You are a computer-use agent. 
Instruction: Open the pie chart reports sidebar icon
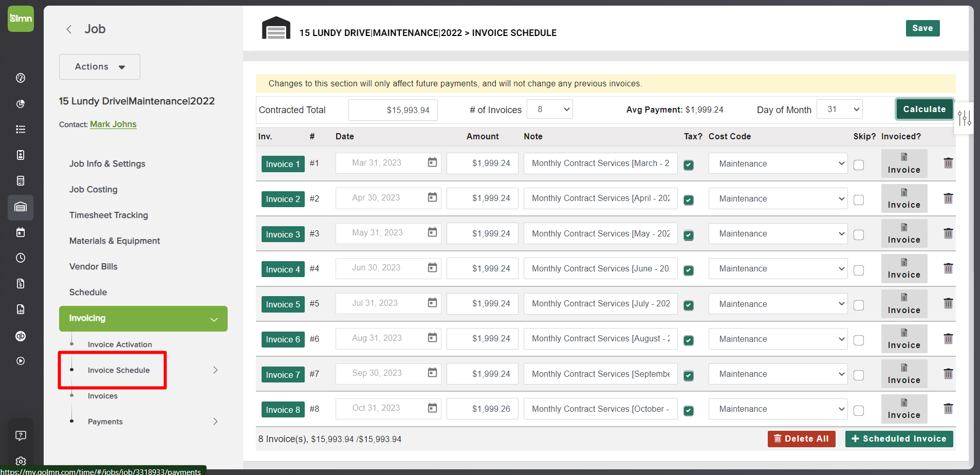point(21,104)
